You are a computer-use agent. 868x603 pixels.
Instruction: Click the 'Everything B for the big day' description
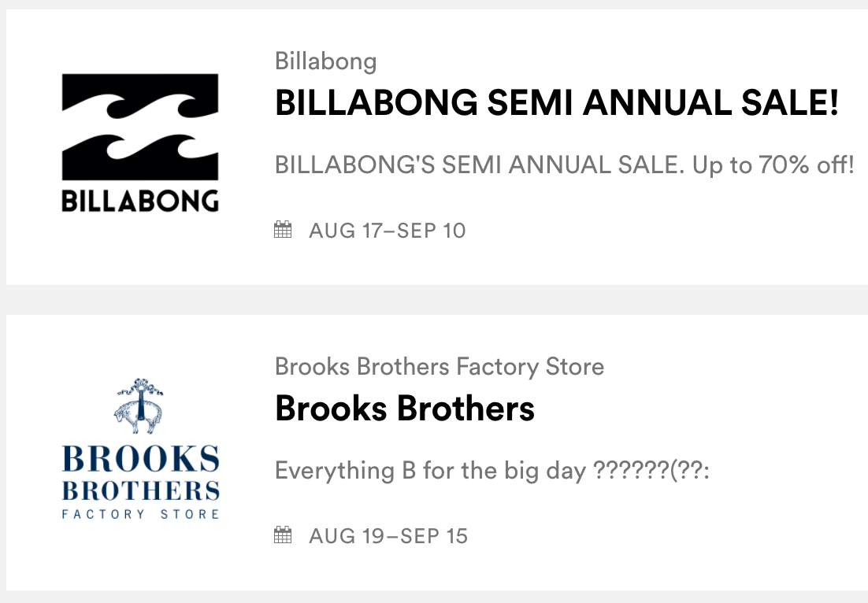[x=430, y=471]
